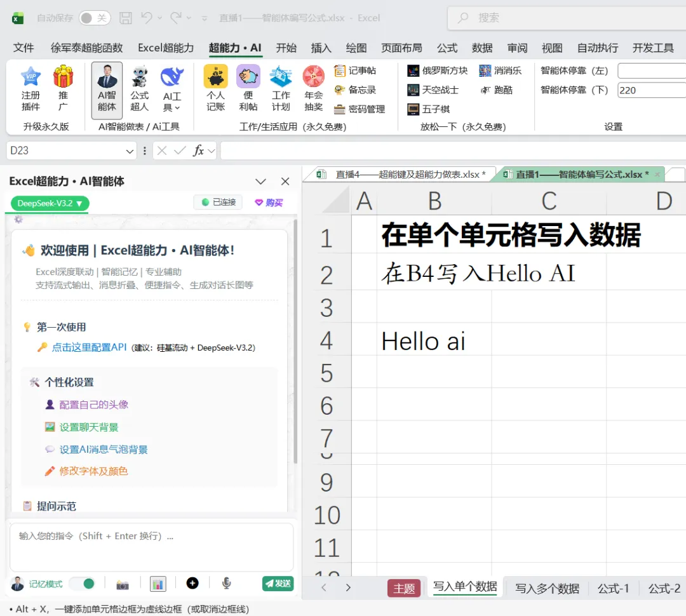Launch the AI智能体 assistant button
Image resolution: width=686 pixels, height=616 pixels.
[107, 90]
